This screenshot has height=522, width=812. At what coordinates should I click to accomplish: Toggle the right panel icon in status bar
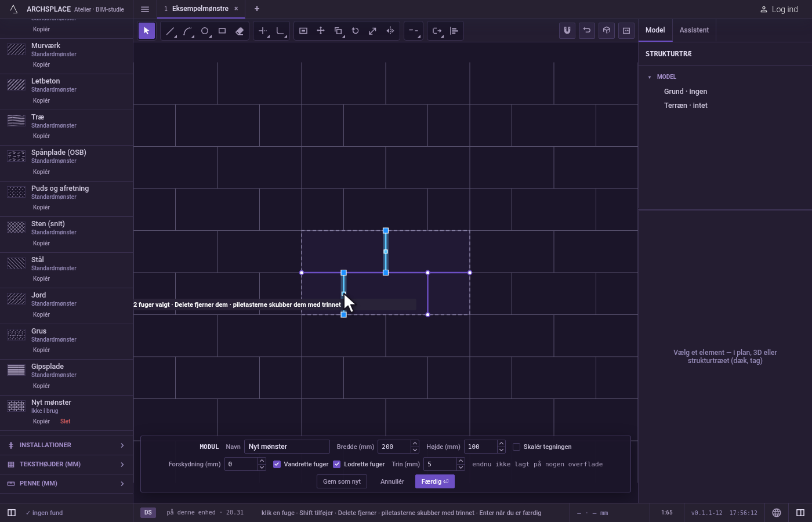[800, 513]
